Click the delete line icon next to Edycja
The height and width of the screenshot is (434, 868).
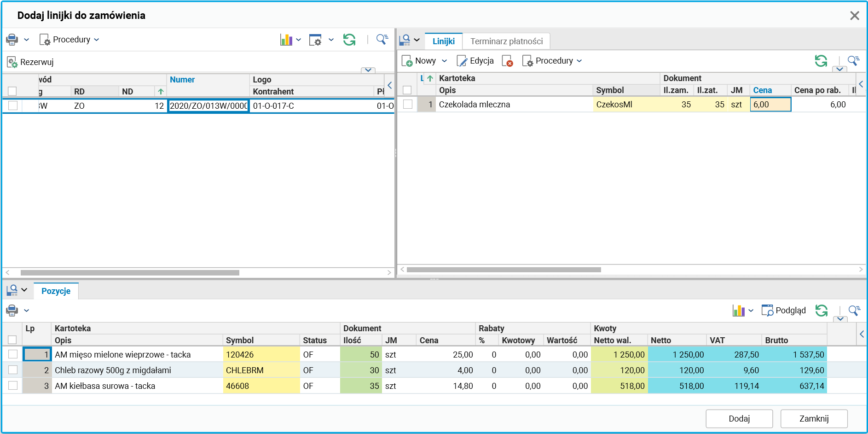tap(508, 61)
